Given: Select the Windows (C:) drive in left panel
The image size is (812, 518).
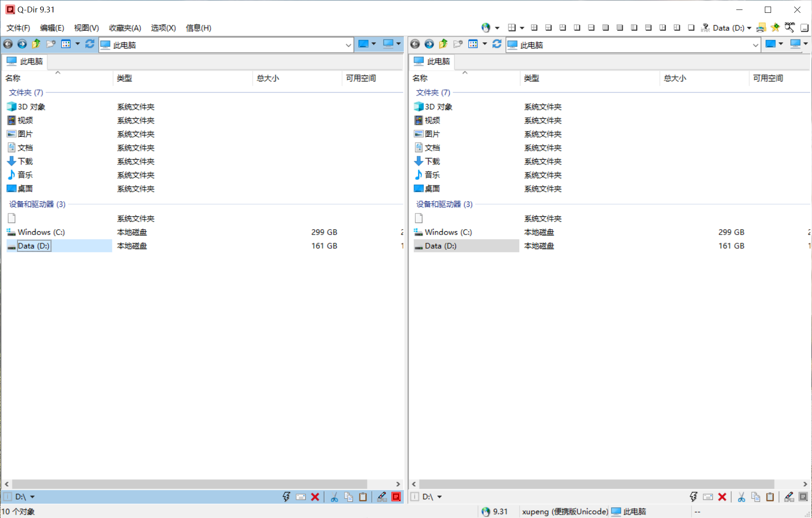Looking at the screenshot, I should coord(41,232).
